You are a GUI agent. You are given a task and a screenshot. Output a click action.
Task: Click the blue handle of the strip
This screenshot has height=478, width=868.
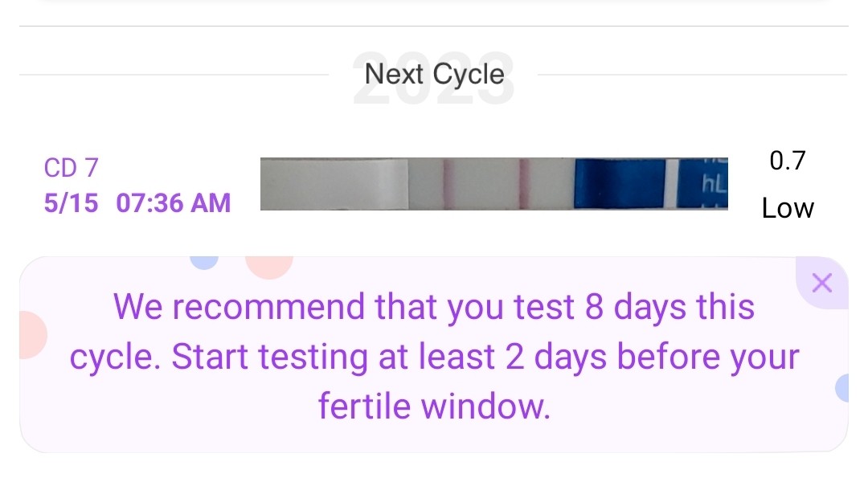point(619,184)
